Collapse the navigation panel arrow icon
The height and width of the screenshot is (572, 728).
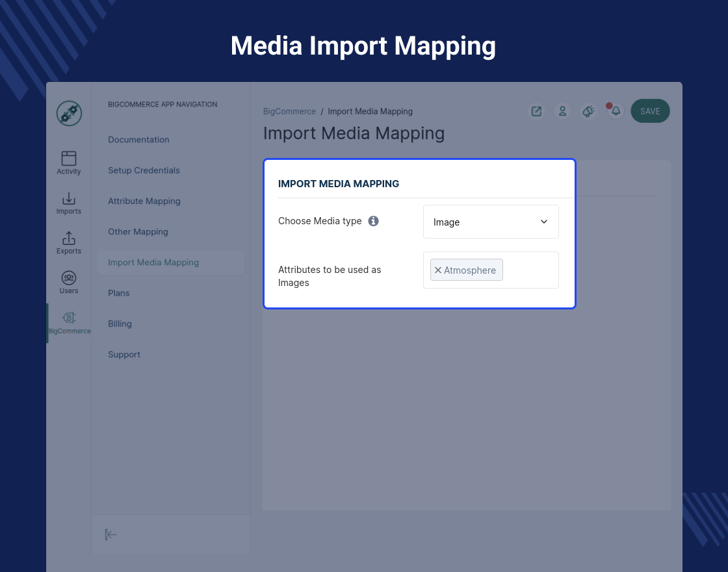[x=110, y=535]
